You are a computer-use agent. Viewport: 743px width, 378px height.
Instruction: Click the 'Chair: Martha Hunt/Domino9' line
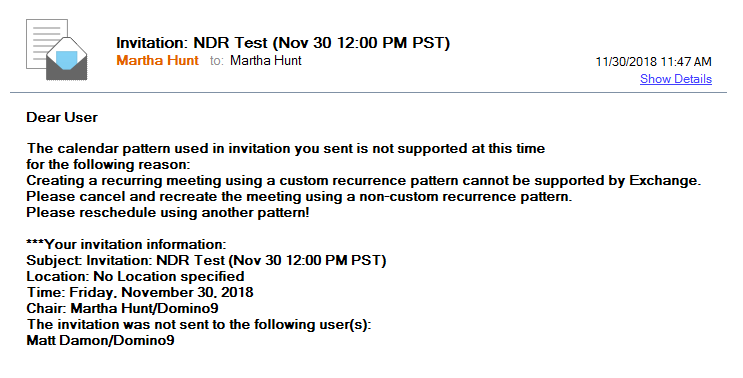click(122, 308)
